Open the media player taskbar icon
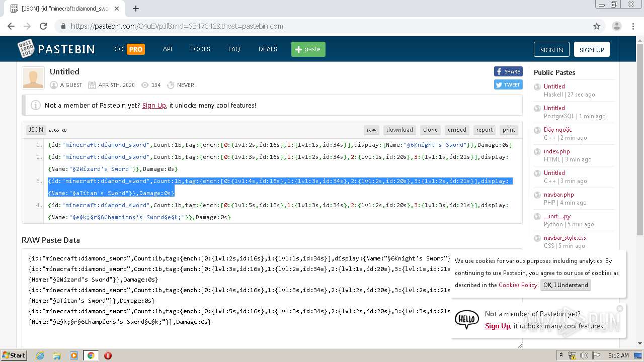This screenshot has width=644, height=362. point(73,355)
